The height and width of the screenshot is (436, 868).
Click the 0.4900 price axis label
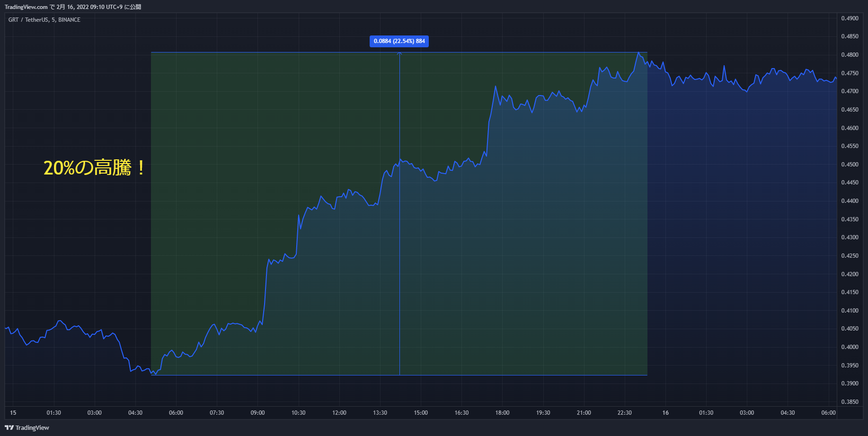pyautogui.click(x=850, y=18)
